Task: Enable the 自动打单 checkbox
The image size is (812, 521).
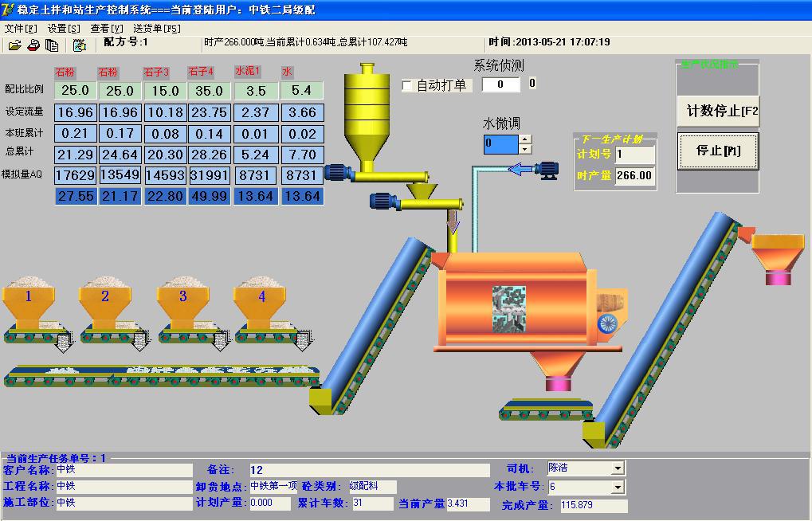Action: pyautogui.click(x=408, y=85)
